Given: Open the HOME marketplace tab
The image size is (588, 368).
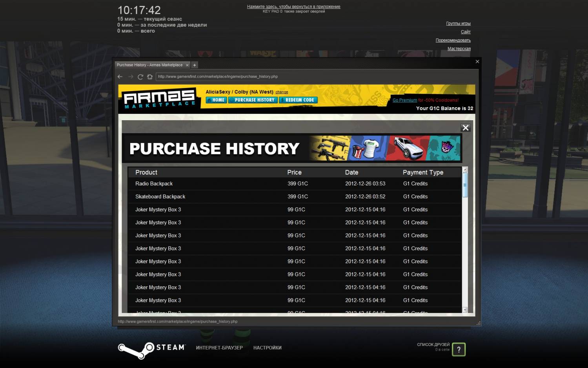Looking at the screenshot, I should 216,100.
